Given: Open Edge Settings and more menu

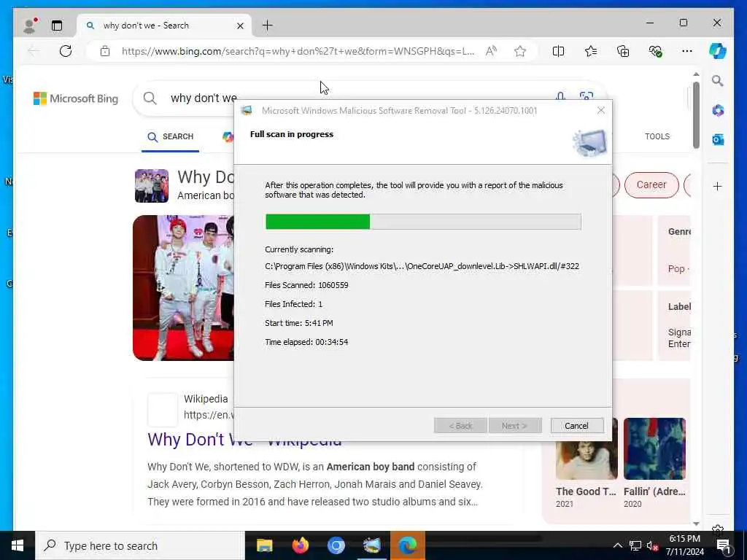Looking at the screenshot, I should pos(686,51).
